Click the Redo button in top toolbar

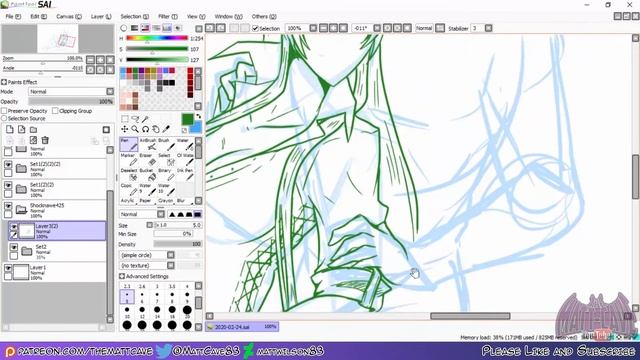pos(220,28)
